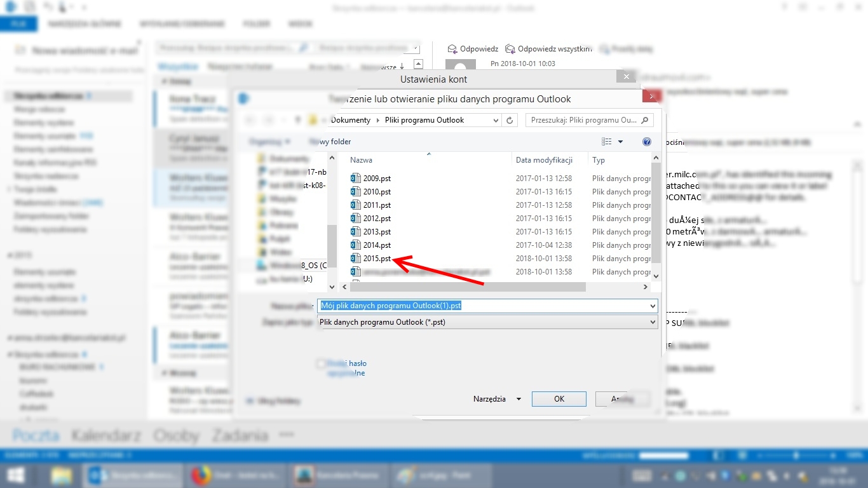Refresh the Pliki programu Outlook folder

click(510, 120)
